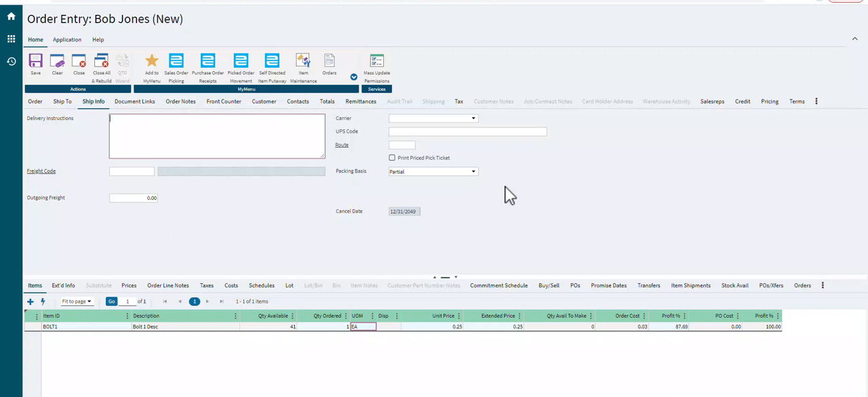Select page 1 pager button
Viewport: 868px width, 397px height.
point(195,301)
